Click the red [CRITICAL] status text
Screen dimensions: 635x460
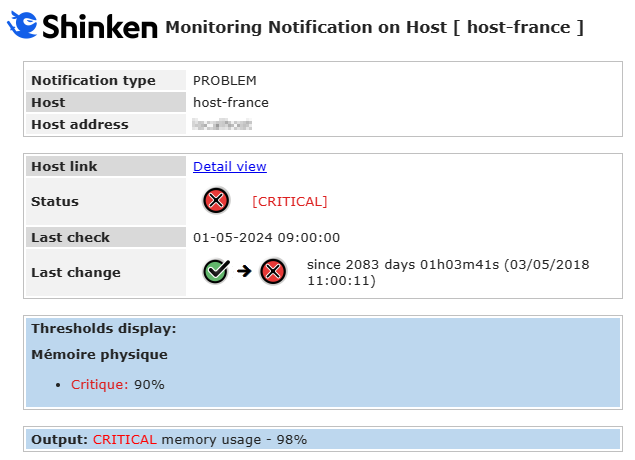[290, 201]
